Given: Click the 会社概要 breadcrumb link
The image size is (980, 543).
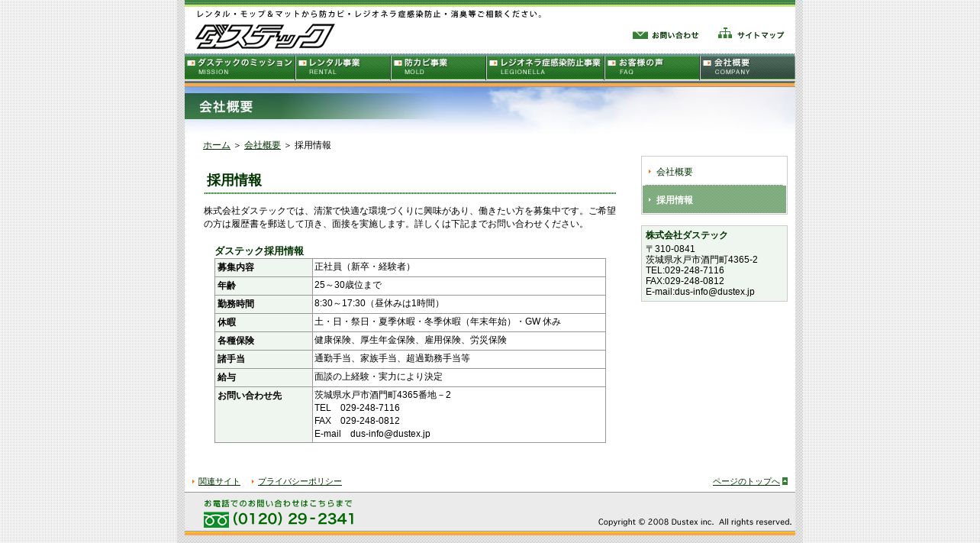Looking at the screenshot, I should 263,145.
